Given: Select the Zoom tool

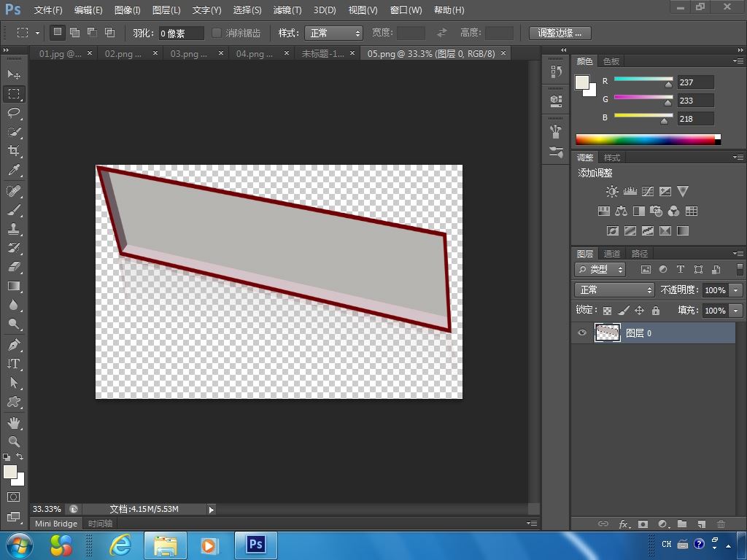Looking at the screenshot, I should [x=14, y=441].
